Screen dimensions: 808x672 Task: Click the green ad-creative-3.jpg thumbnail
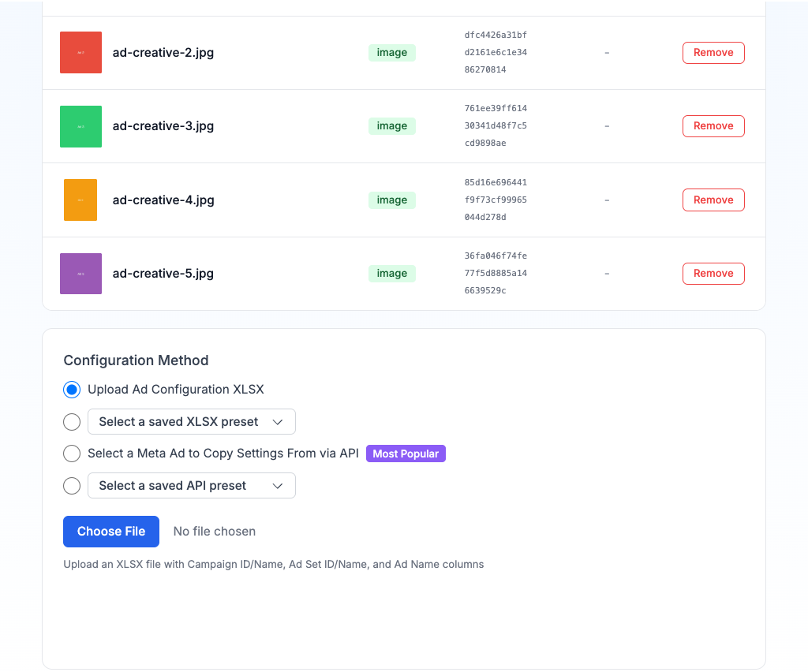point(80,126)
